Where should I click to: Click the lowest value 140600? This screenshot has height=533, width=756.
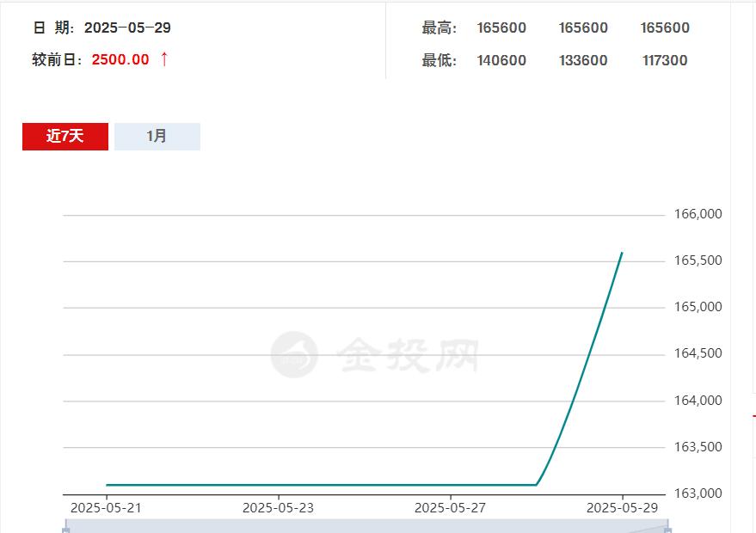(501, 60)
